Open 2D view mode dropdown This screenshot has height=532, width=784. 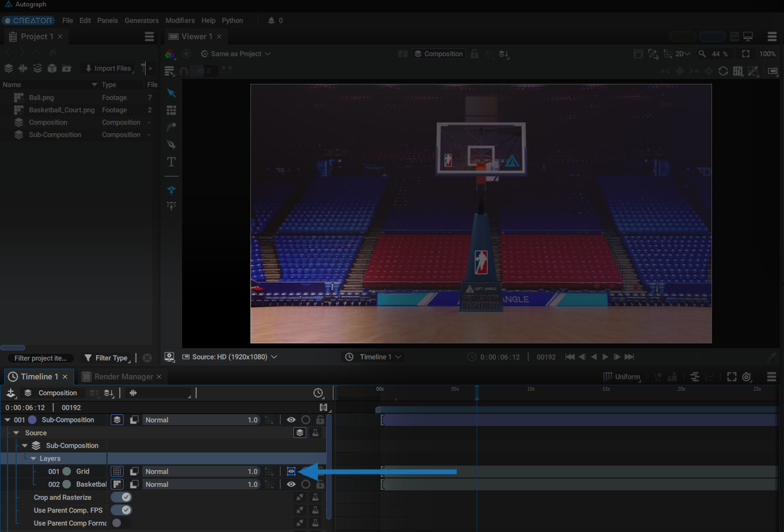(x=682, y=54)
